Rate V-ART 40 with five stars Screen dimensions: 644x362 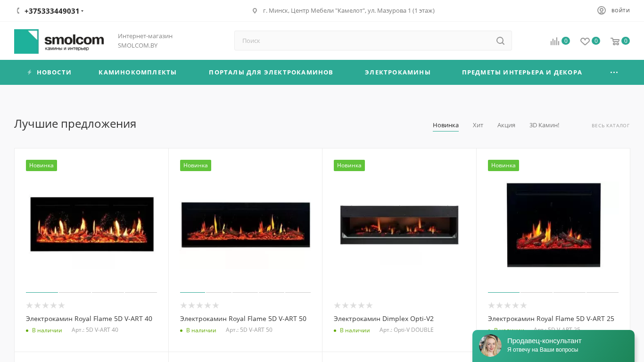point(61,305)
